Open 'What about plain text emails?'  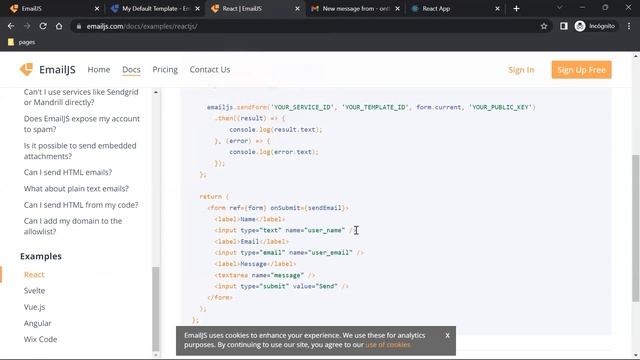[x=76, y=189]
